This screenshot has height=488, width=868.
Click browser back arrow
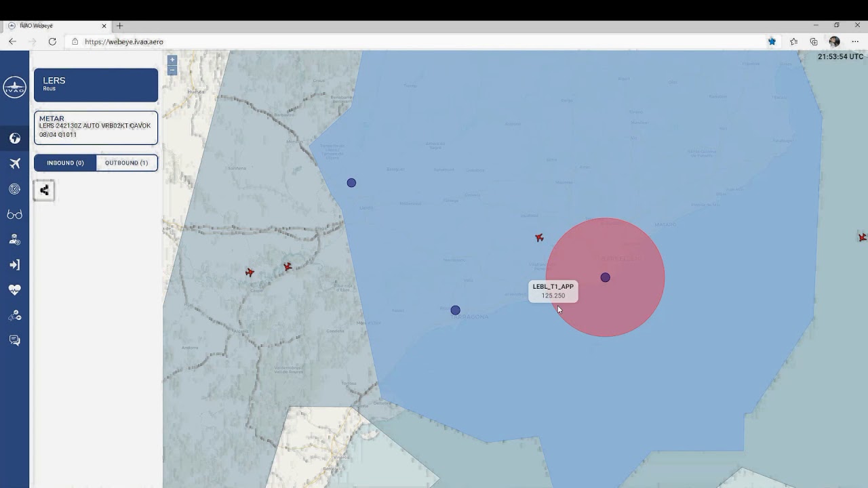point(12,41)
